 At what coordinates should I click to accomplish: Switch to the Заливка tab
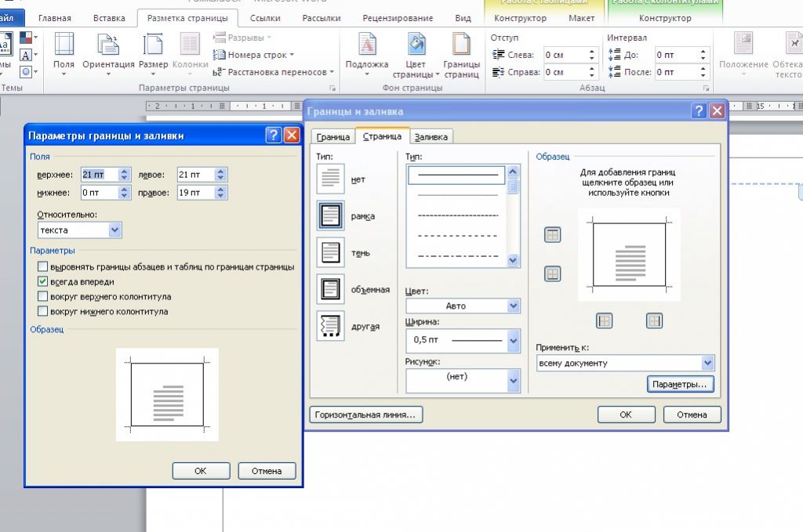[x=431, y=136]
